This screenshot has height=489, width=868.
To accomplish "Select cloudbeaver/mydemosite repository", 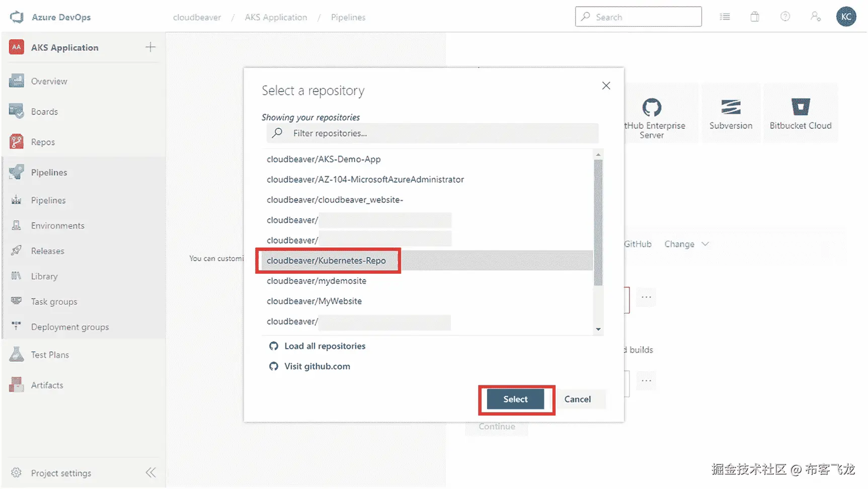I will click(427, 281).
